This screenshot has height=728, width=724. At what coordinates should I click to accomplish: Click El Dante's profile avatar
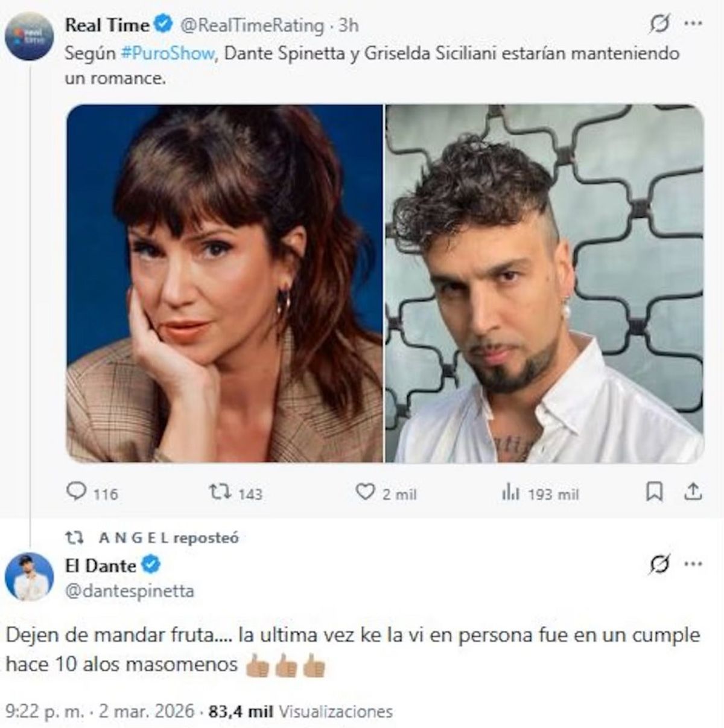pos(29,576)
